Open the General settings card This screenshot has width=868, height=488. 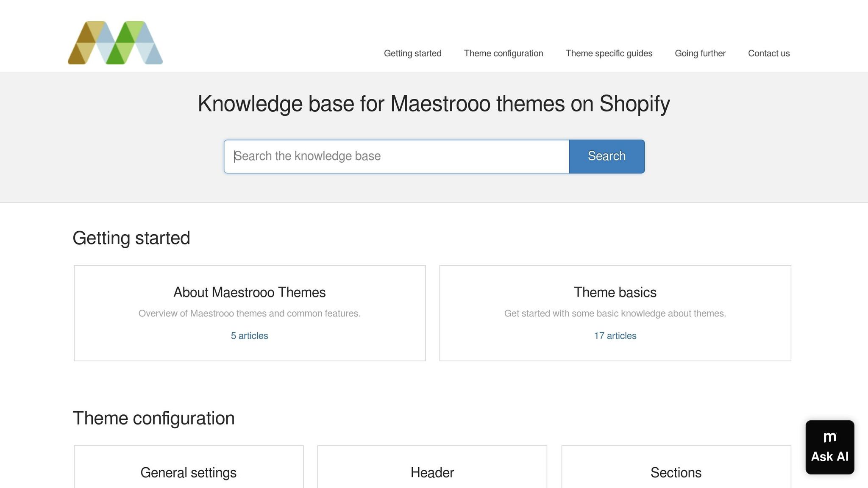(x=189, y=467)
